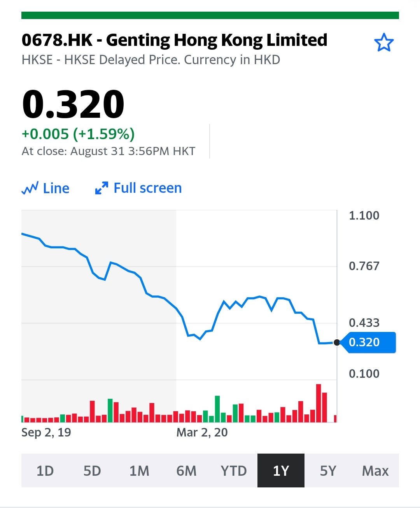Click the tallest green volume bar after Mar 2

click(x=217, y=409)
